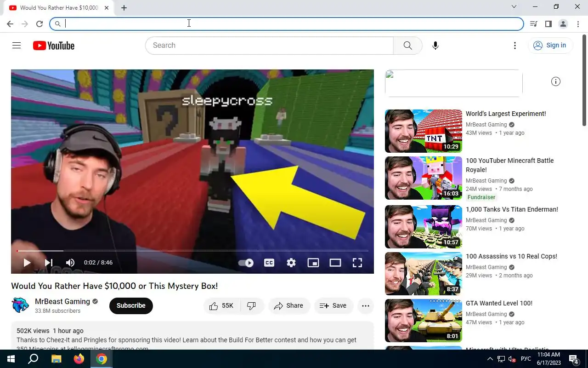Seek along the video progress bar
The image size is (588, 368).
pyautogui.click(x=192, y=251)
